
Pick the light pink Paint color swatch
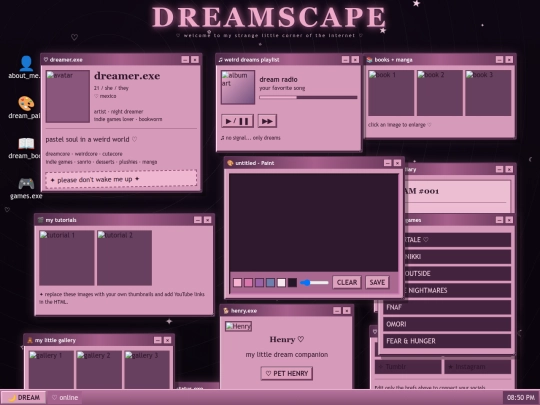(x=237, y=283)
